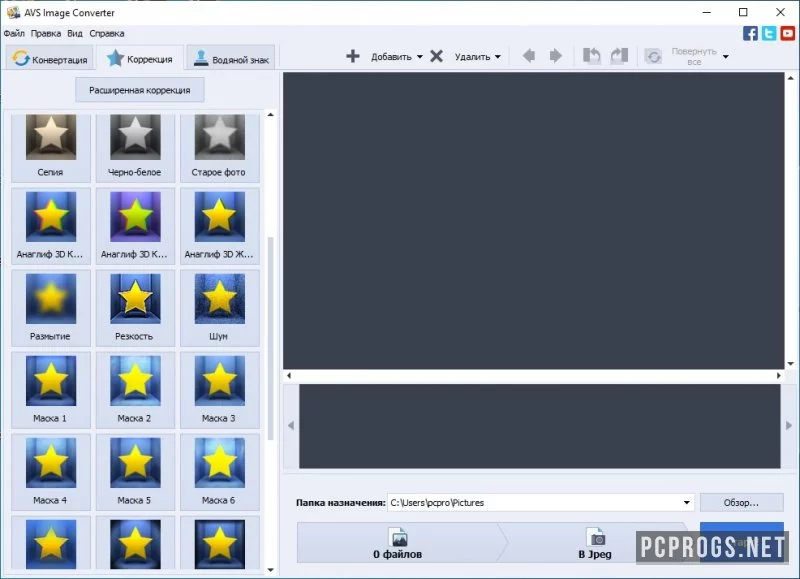Click the Повернуть все rotate-all icon
The width and height of the screenshot is (800, 579).
click(x=653, y=56)
